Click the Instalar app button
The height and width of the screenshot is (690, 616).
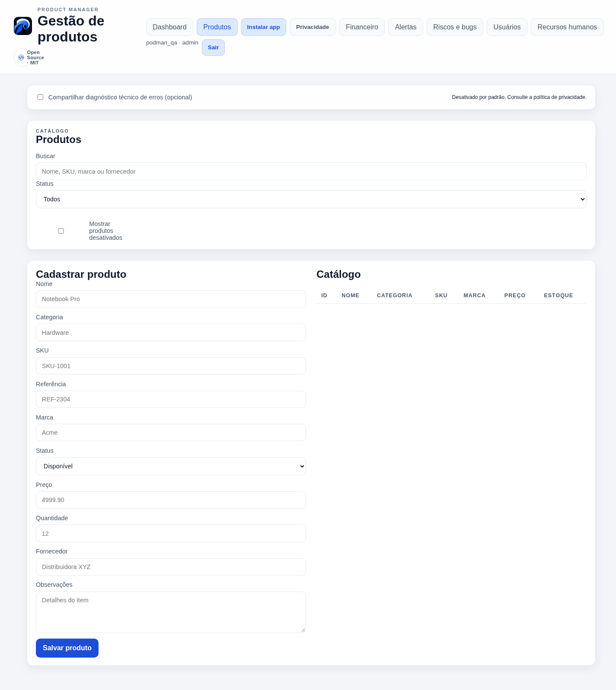click(264, 27)
